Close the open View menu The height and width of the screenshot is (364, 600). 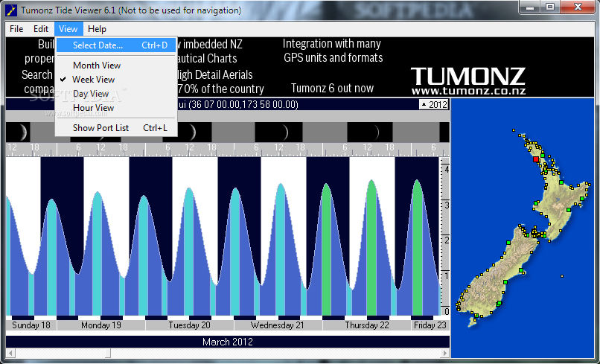68,29
